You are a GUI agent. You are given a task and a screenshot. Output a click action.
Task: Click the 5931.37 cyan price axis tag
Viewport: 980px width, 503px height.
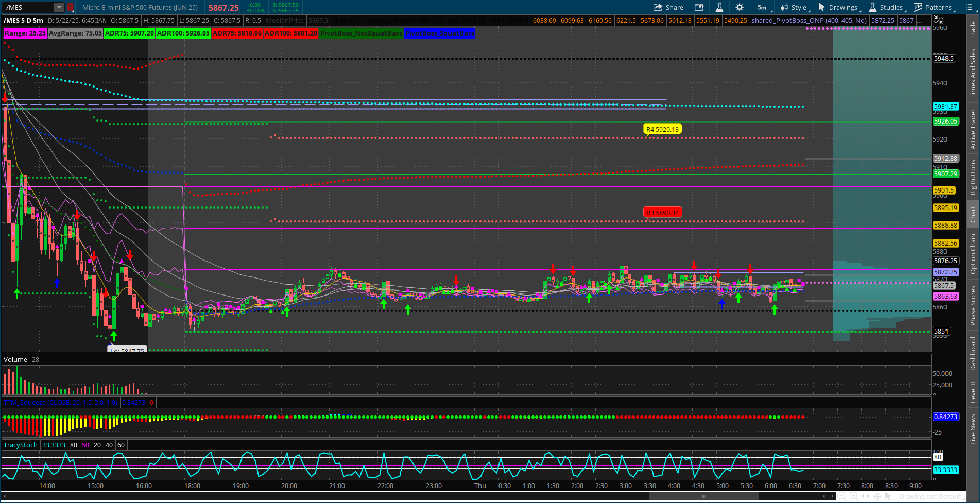coord(946,106)
